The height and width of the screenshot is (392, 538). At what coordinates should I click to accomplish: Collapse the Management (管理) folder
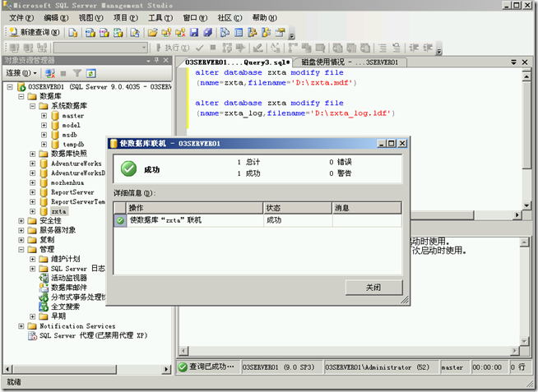[21, 250]
